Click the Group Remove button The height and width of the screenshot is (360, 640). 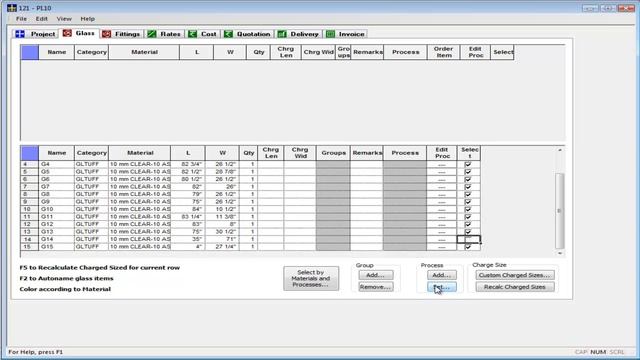tap(376, 287)
